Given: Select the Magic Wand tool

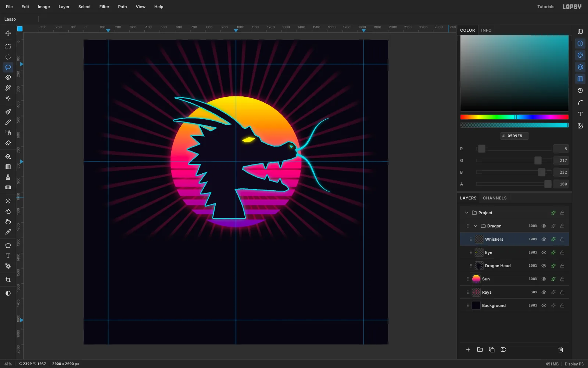Looking at the screenshot, I should (x=8, y=88).
